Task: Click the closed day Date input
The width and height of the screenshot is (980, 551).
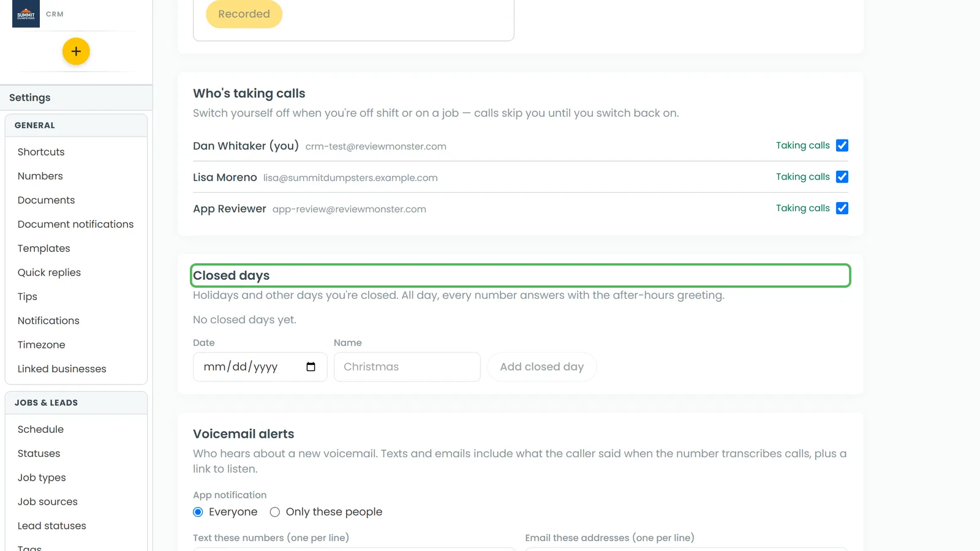Action: click(260, 367)
